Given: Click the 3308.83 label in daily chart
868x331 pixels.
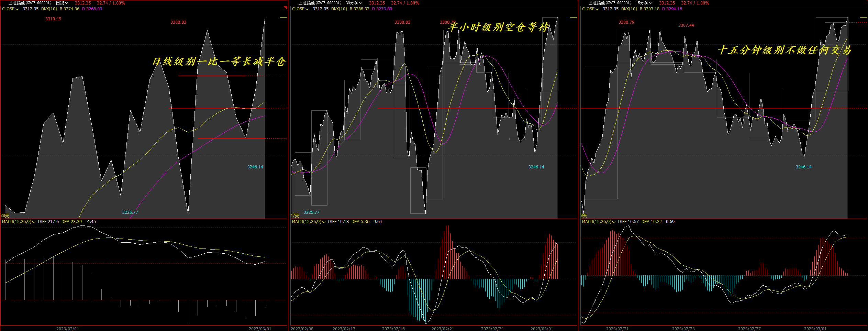Looking at the screenshot, I should click(x=178, y=22).
